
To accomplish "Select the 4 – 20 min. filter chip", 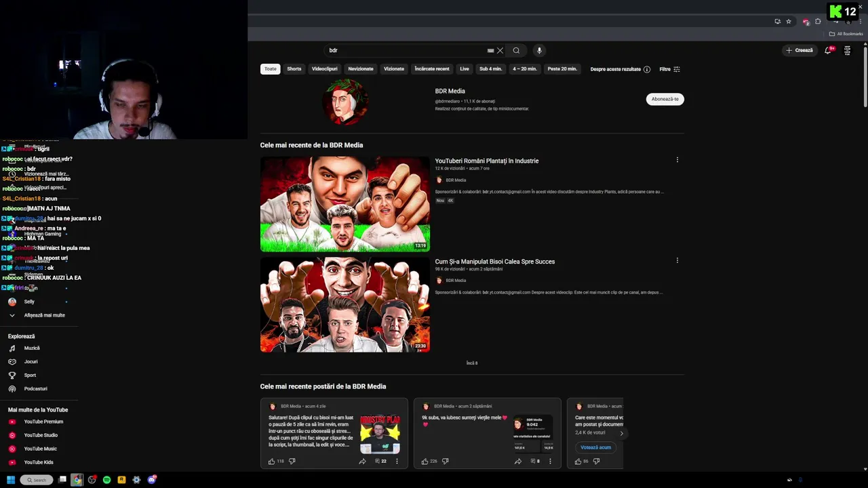I will point(524,69).
